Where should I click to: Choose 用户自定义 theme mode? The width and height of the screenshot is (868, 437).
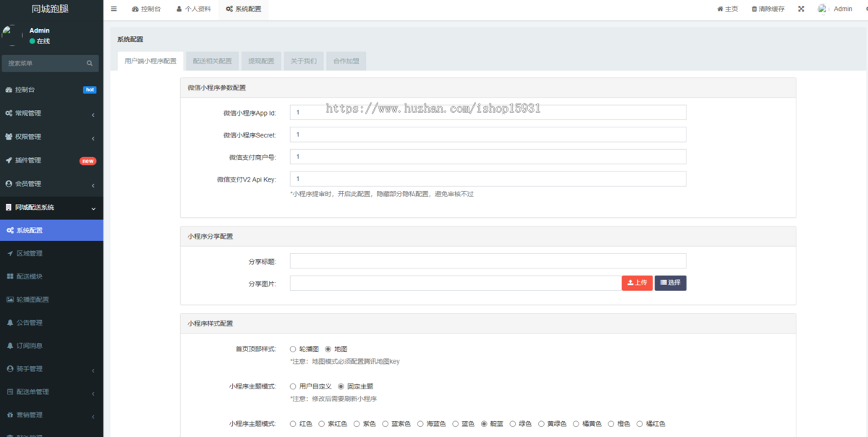pyautogui.click(x=293, y=386)
